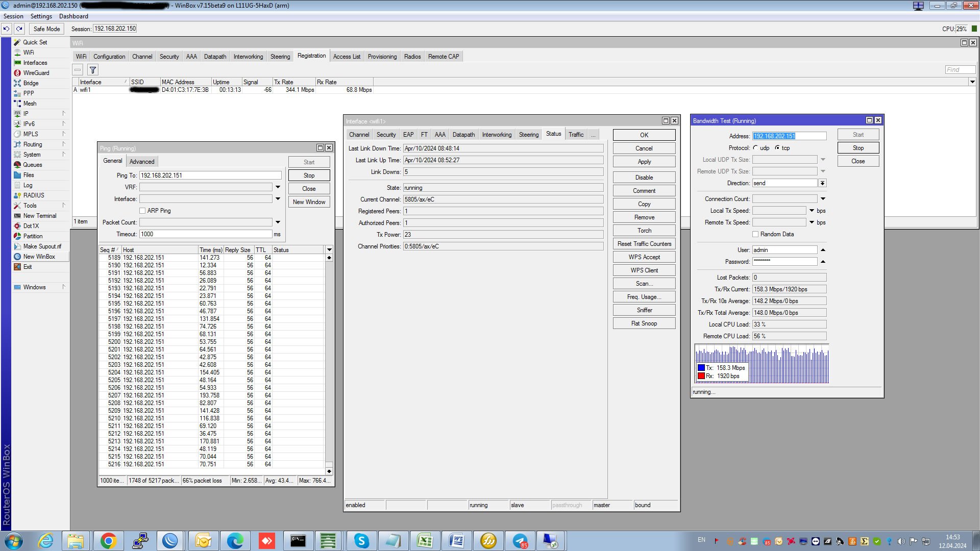Open WiFi table column chooser dropdown

pos(972,82)
